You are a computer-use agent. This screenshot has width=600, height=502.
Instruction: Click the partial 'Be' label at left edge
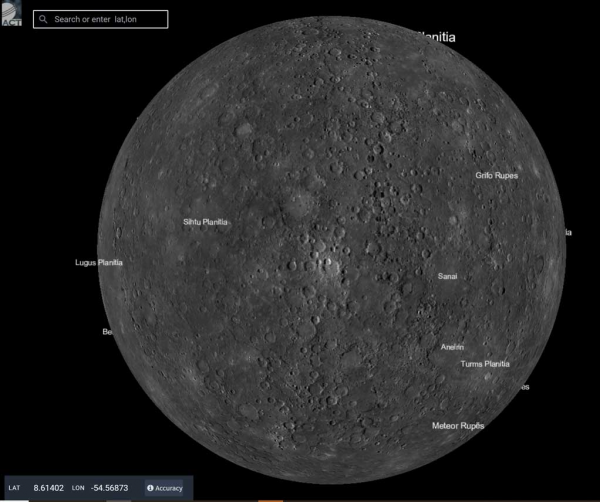click(107, 331)
